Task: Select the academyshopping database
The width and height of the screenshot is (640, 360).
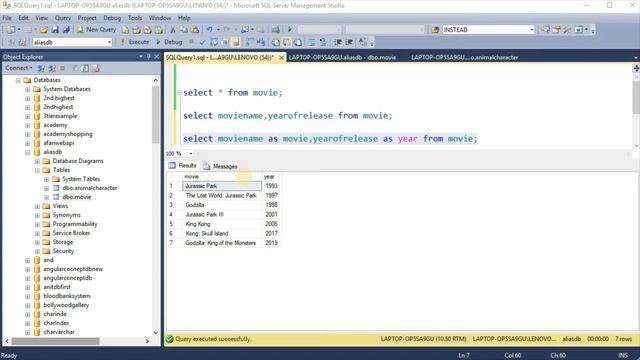Action: [68, 134]
